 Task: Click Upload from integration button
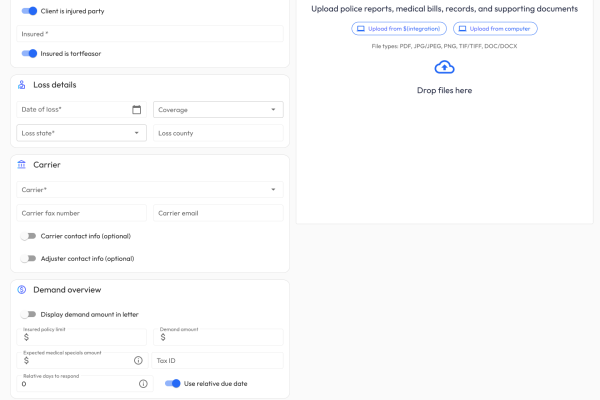coord(399,29)
